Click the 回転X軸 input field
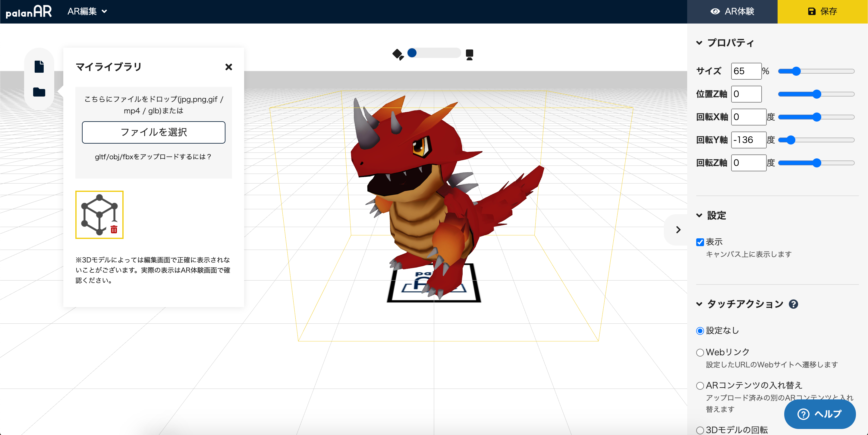The height and width of the screenshot is (435, 868). click(x=748, y=117)
